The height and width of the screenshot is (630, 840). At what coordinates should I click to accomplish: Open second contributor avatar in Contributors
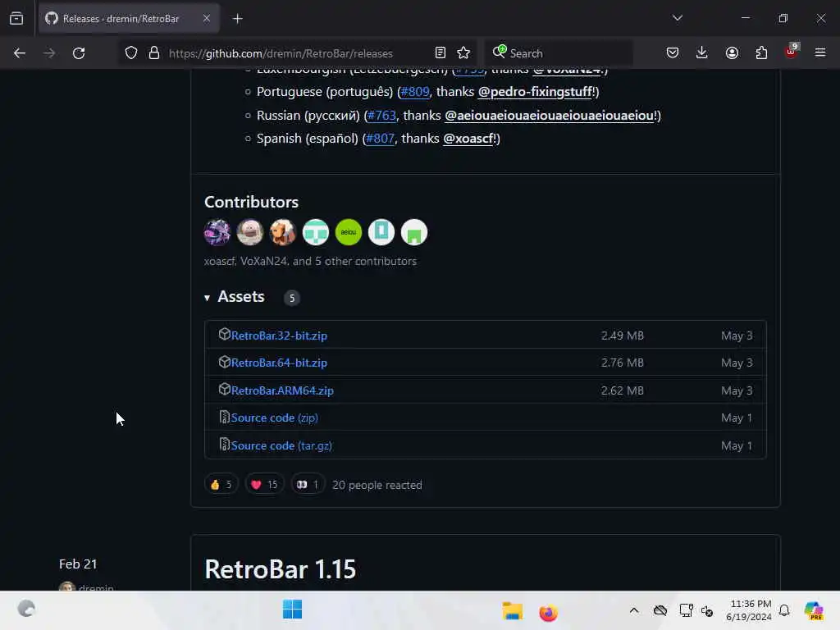(x=250, y=232)
